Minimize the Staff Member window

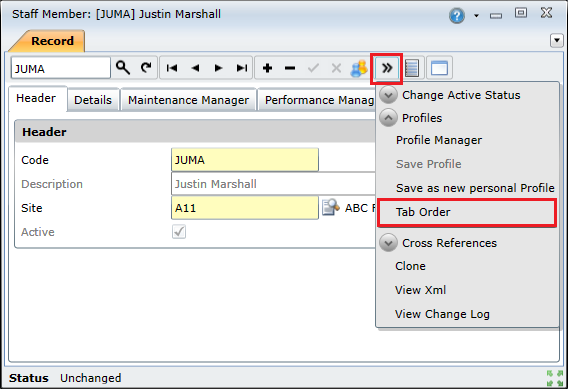click(x=496, y=16)
